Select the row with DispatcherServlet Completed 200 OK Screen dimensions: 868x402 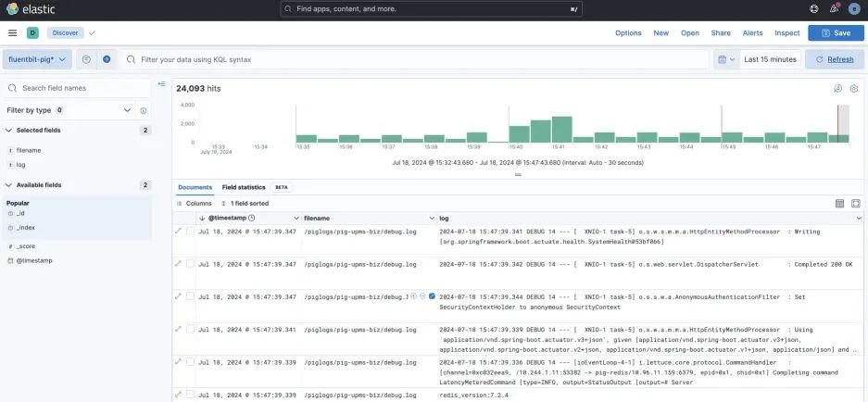190,264
